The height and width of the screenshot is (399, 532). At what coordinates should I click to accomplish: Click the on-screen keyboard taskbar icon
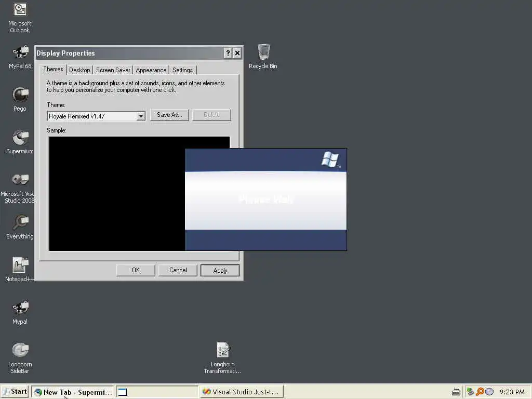pyautogui.click(x=456, y=392)
